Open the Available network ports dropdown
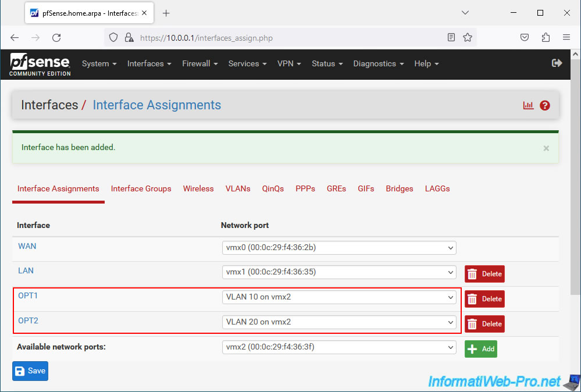Screen dimensions: 581x392 click(x=338, y=347)
